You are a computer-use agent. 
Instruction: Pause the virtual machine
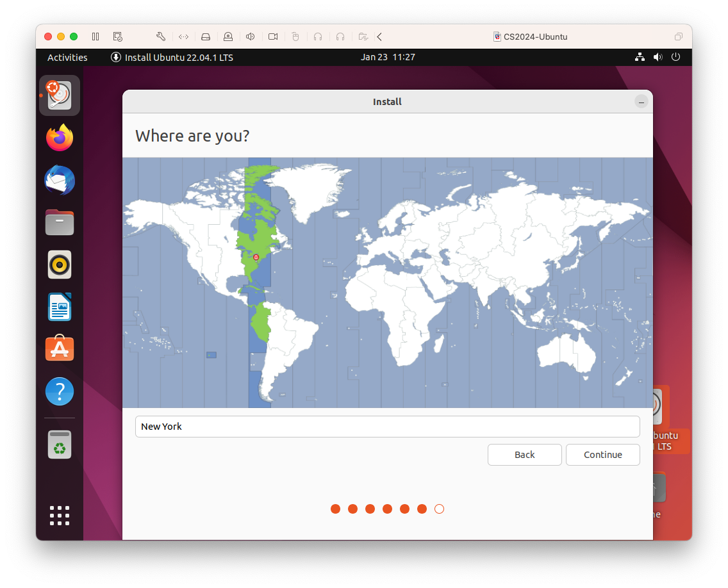click(x=95, y=37)
